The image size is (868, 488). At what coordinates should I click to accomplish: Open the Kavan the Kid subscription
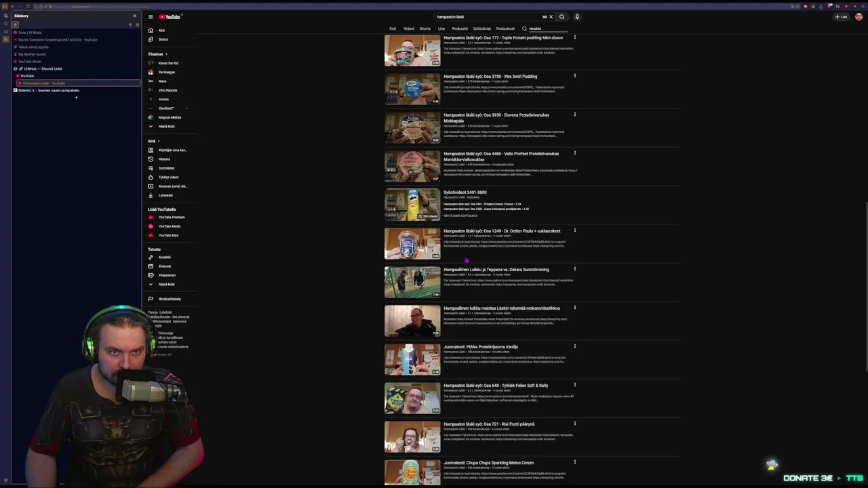point(170,63)
